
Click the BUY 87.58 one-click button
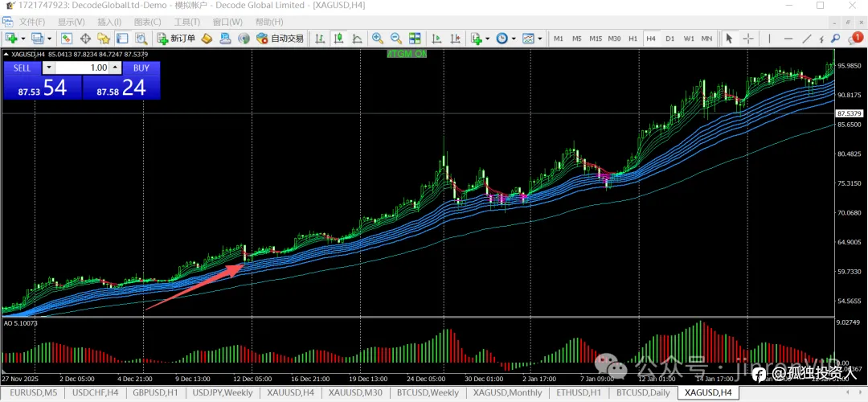(x=122, y=88)
